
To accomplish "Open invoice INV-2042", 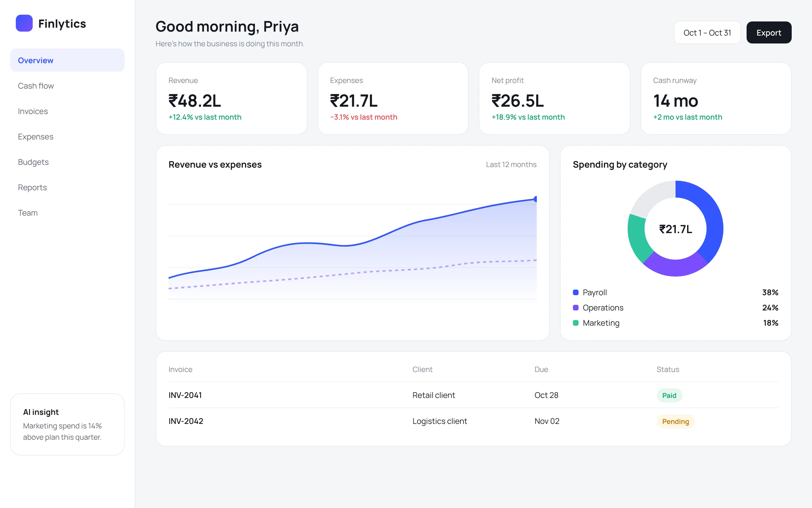I will click(x=186, y=421).
